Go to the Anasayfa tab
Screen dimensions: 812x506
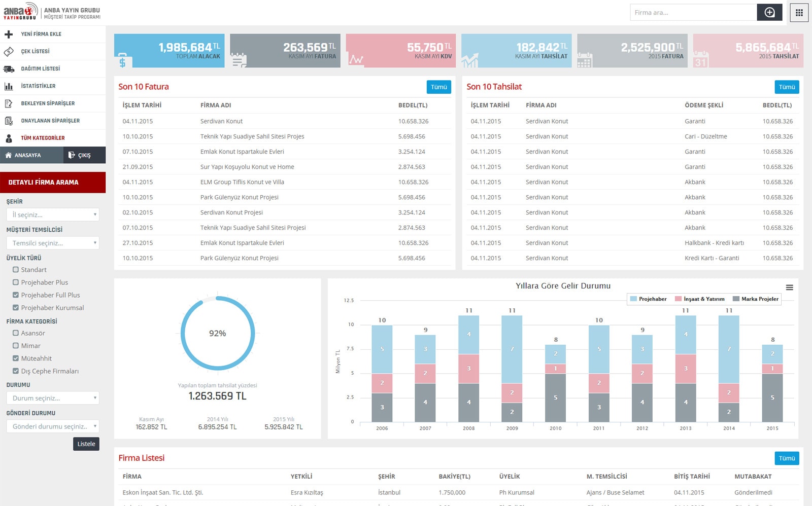[31, 155]
